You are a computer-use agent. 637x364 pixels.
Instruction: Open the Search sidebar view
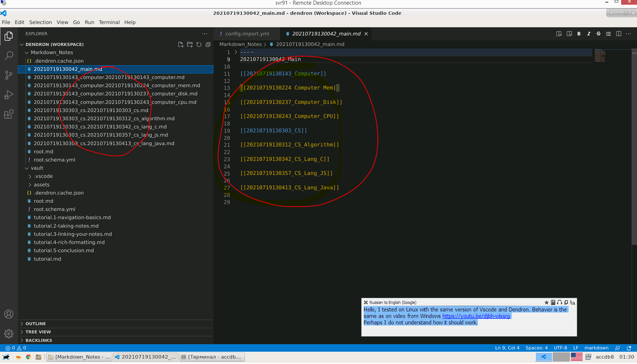point(8,55)
